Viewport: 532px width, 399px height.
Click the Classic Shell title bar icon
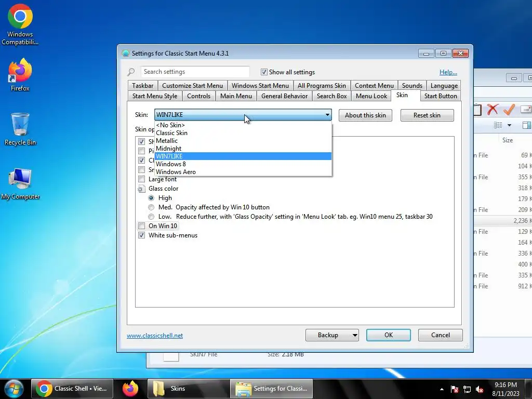click(x=126, y=54)
